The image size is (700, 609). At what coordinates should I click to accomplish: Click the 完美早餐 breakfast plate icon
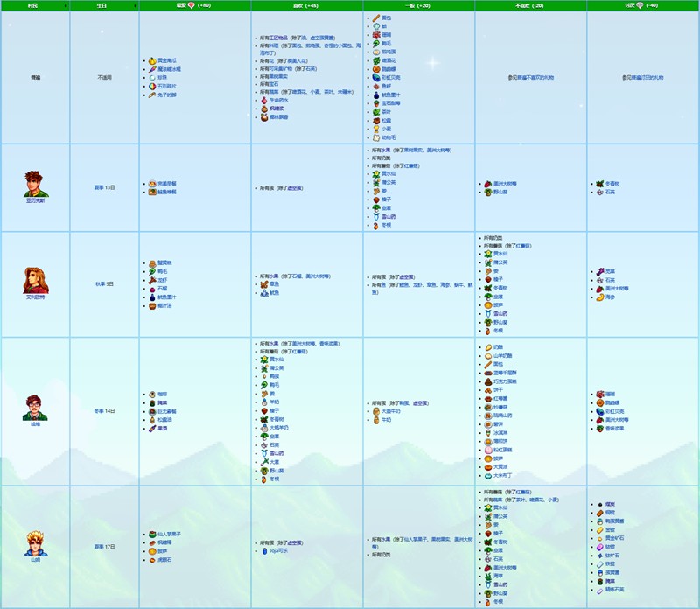[151, 184]
